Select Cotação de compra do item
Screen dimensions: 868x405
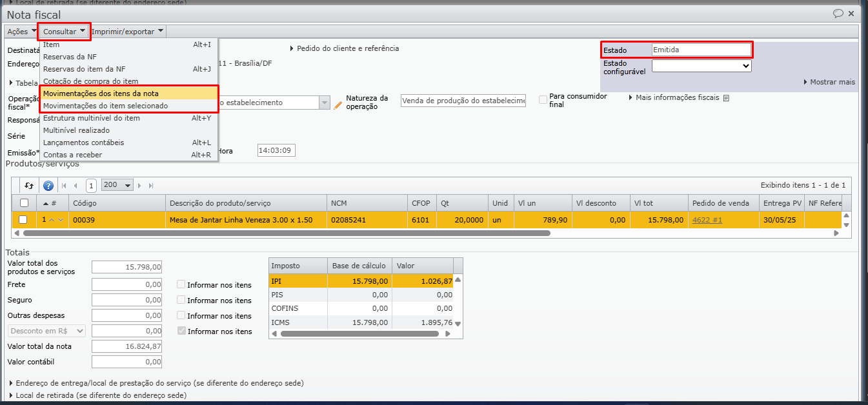[129, 81]
